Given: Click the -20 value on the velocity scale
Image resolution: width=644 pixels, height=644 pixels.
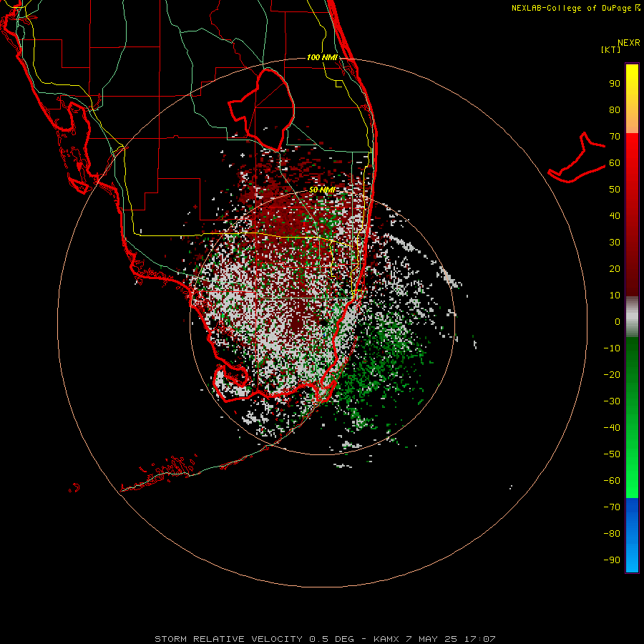Looking at the screenshot, I should tap(612, 375).
